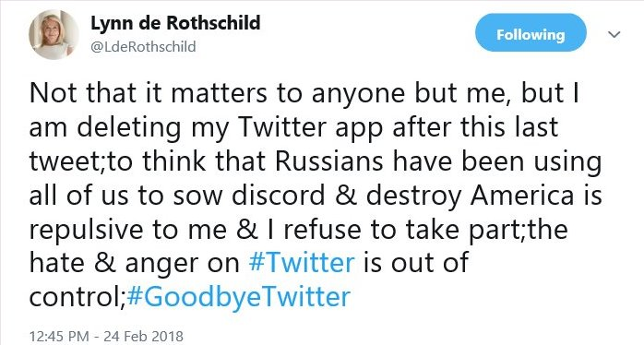The image size is (644, 345).
Task: Click 'deleting my Twitter app' phrase
Action: pyautogui.click(x=230, y=127)
